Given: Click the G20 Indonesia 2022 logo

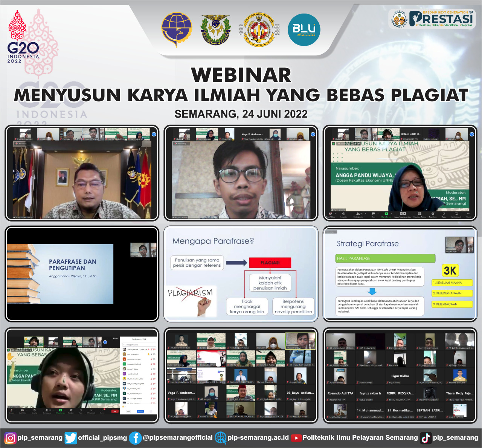Looking at the screenshot, I should click(x=23, y=36).
